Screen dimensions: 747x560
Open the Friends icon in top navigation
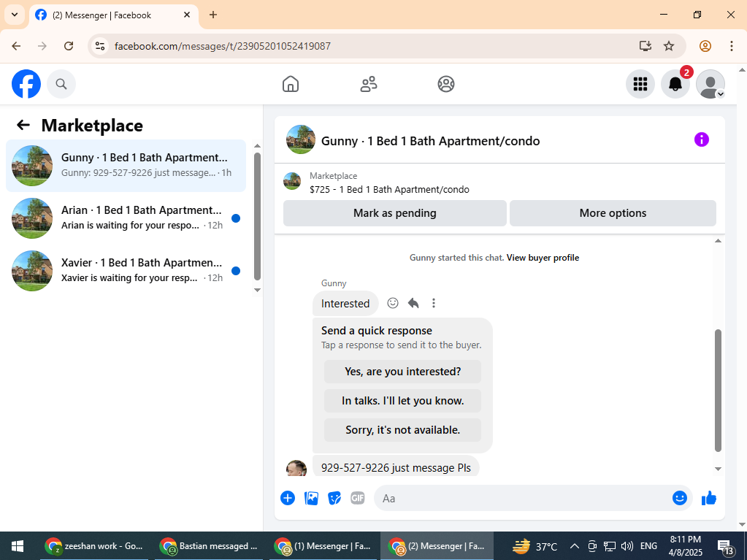[368, 84]
